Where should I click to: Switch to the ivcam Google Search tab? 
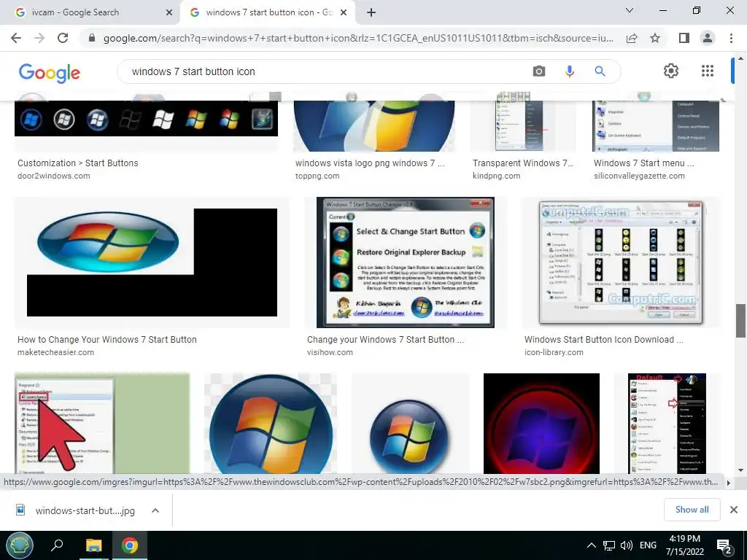[x=90, y=12]
